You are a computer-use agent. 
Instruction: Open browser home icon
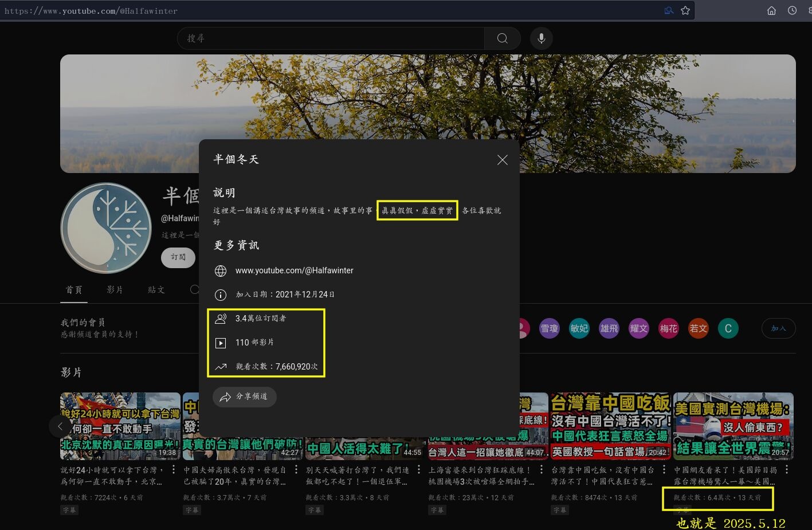[772, 10]
